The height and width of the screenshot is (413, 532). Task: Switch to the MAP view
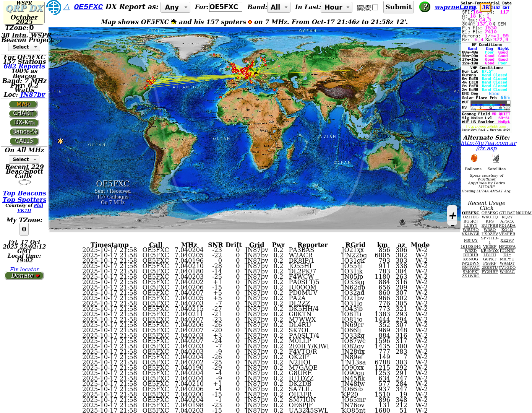[23, 104]
